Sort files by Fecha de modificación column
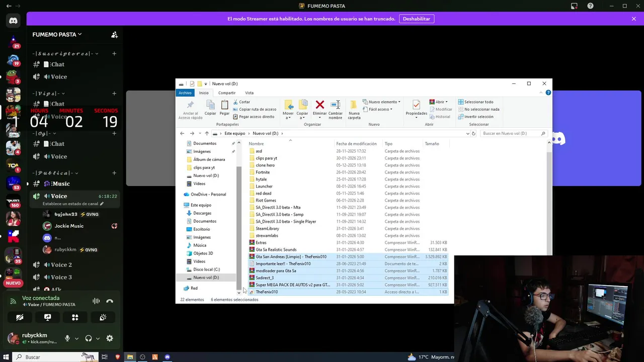The height and width of the screenshot is (362, 644). click(356, 144)
